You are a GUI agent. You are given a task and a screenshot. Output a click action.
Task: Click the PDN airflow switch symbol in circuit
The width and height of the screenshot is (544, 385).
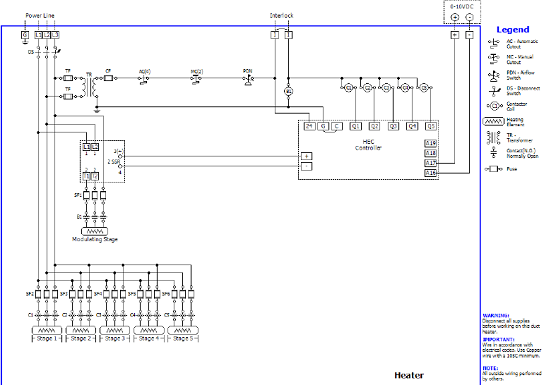[x=248, y=79]
